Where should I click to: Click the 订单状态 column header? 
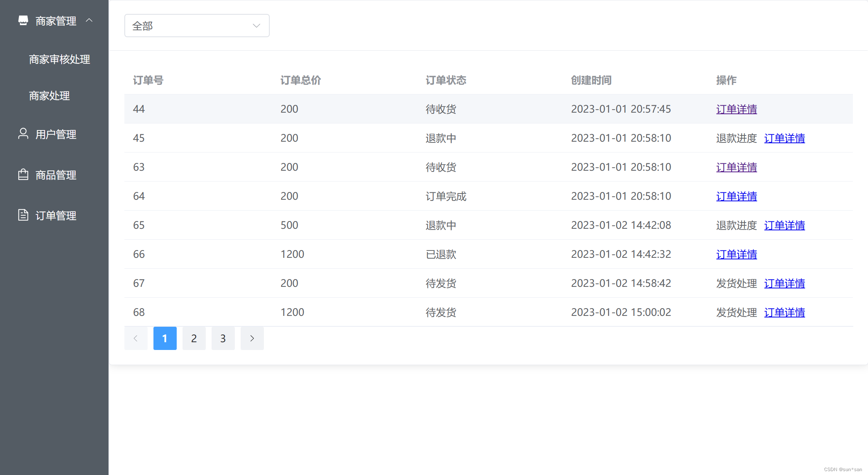coord(446,80)
